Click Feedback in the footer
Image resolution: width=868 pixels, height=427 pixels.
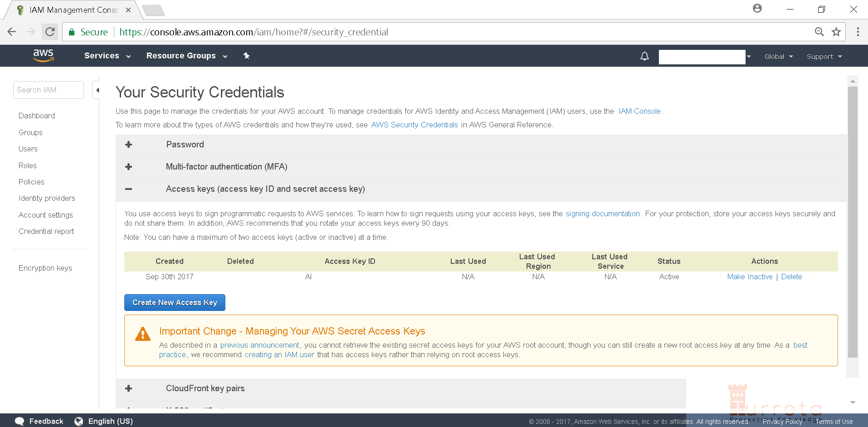(46, 421)
